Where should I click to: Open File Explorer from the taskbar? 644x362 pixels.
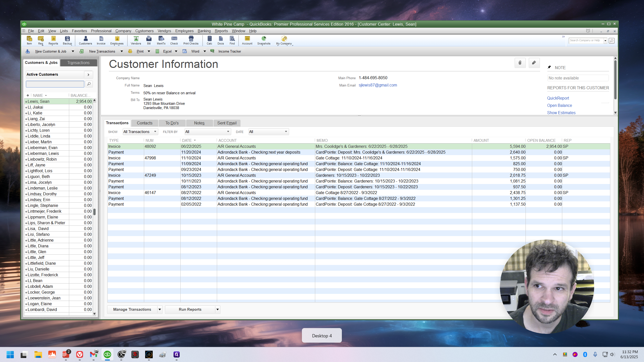click(38, 354)
